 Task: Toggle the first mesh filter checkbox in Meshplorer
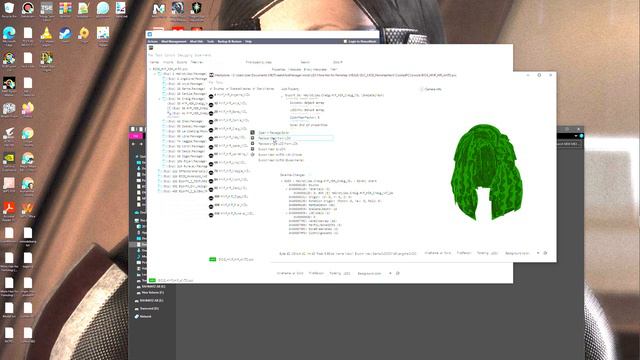(x=211, y=89)
